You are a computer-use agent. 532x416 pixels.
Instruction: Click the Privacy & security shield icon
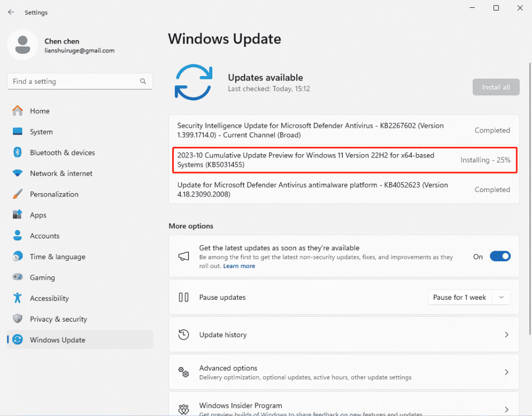(x=17, y=319)
